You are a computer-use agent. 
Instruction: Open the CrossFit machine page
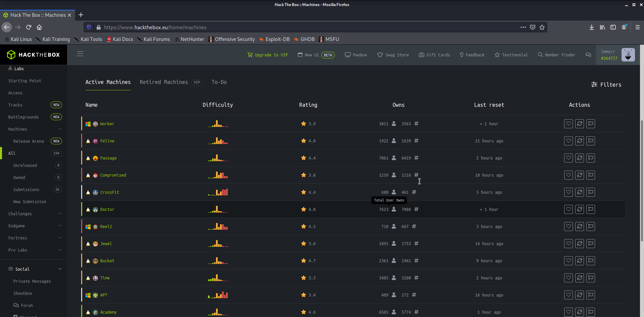[109, 192]
